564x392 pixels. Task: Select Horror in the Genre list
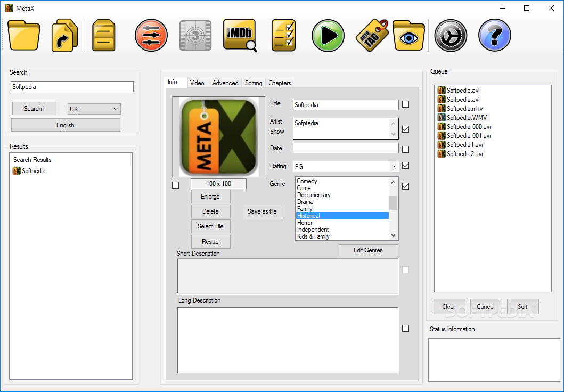coord(342,223)
